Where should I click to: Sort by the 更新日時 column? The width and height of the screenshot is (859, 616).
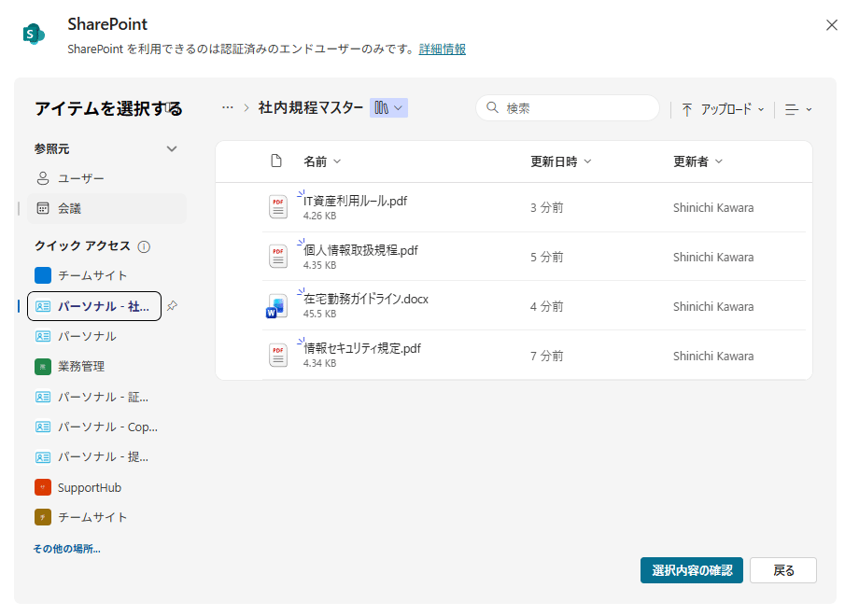click(x=561, y=161)
